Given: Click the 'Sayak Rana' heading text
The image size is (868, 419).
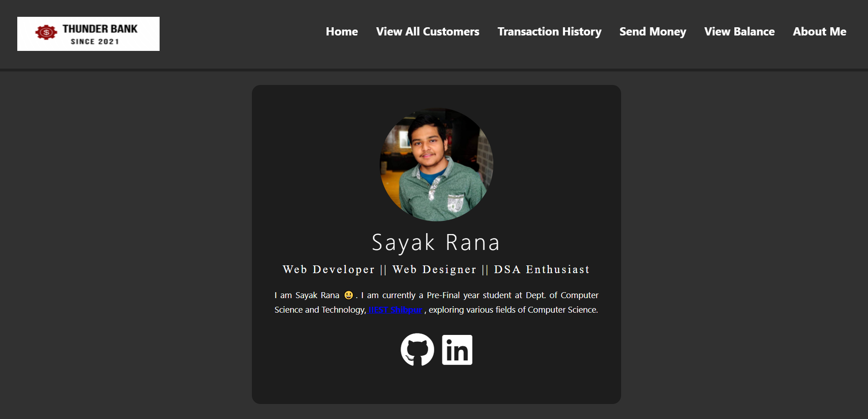Looking at the screenshot, I should click(436, 242).
